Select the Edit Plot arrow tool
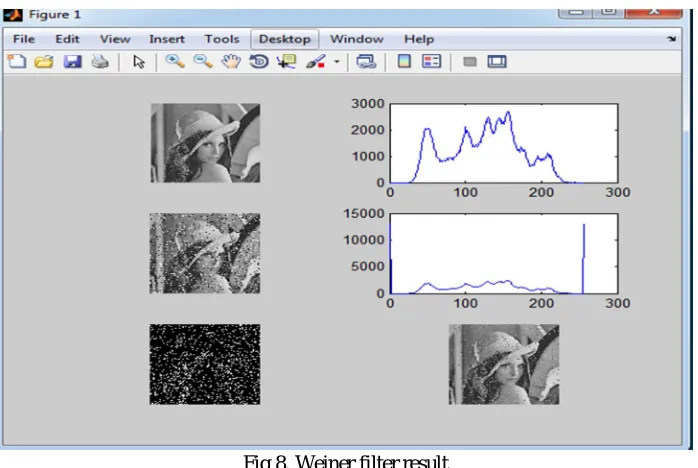 139,61
